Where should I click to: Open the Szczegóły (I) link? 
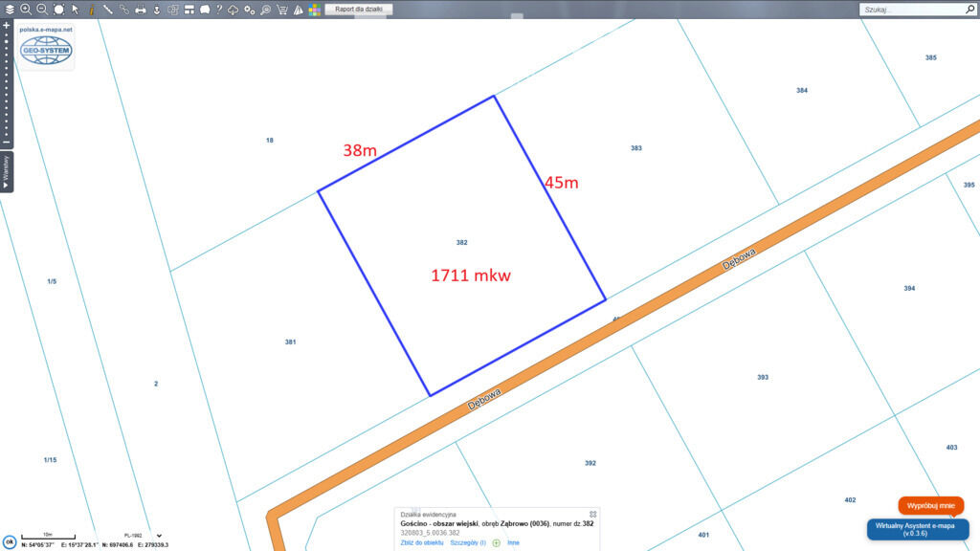(468, 542)
